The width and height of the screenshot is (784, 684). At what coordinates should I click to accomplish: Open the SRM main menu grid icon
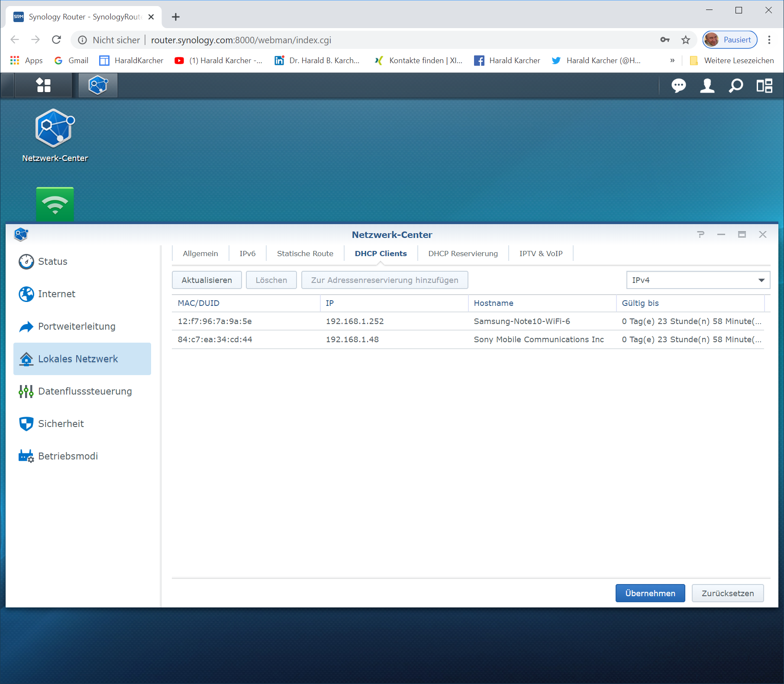[x=43, y=85]
